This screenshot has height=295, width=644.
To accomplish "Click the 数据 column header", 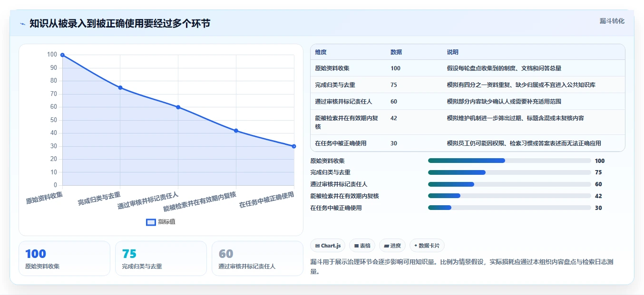I will click(x=396, y=52).
